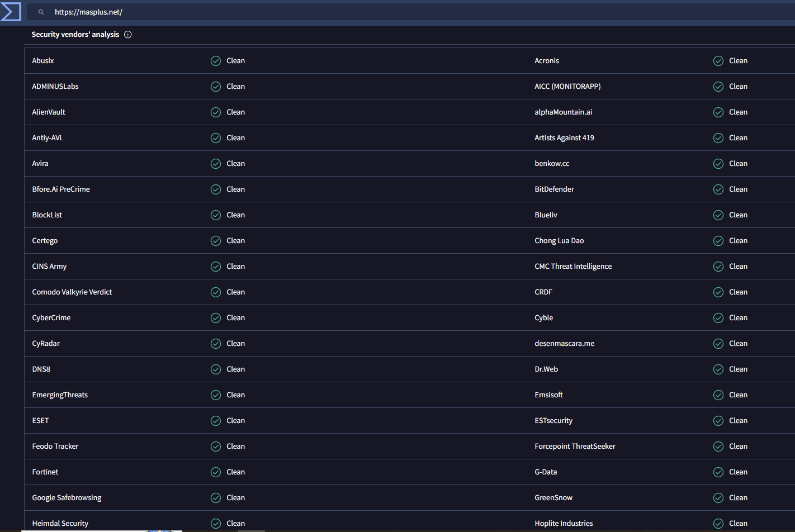The width and height of the screenshot is (795, 532).
Task: Select the ESTsecurity vendor name
Action: point(553,421)
